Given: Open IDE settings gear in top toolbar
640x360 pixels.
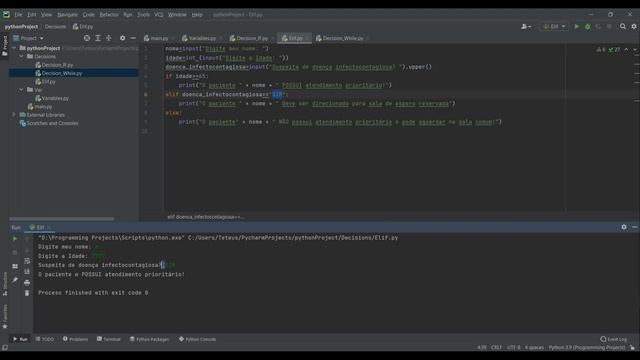Looking at the screenshot, I should click(x=633, y=27).
